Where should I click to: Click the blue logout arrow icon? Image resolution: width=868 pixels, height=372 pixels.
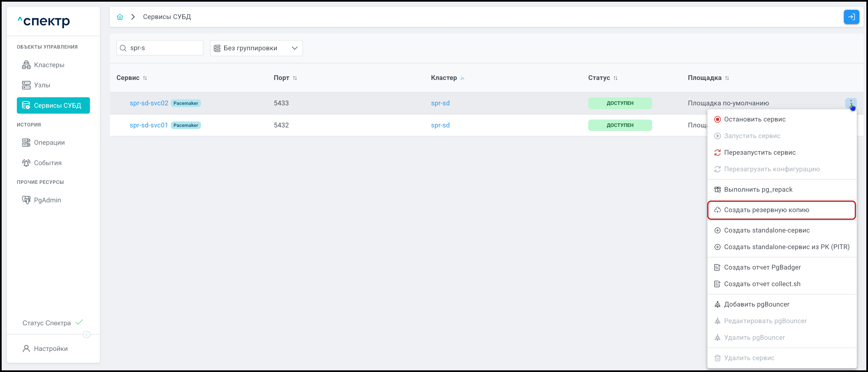click(851, 17)
